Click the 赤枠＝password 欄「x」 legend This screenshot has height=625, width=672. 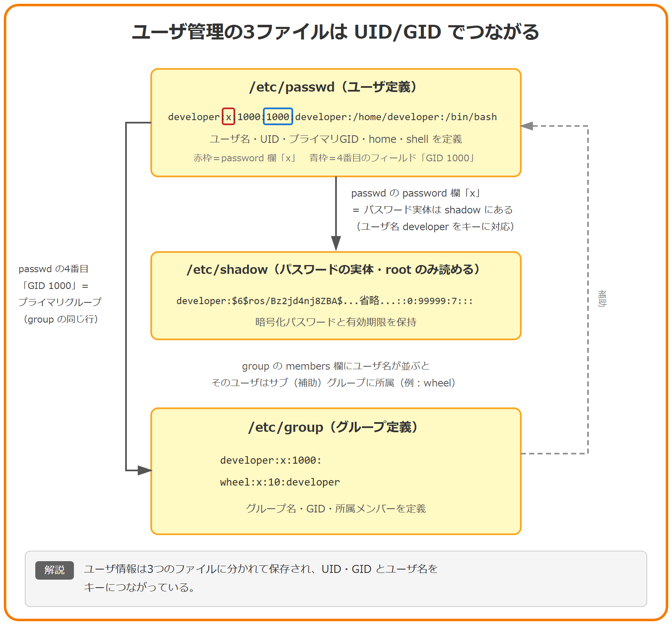point(246,158)
